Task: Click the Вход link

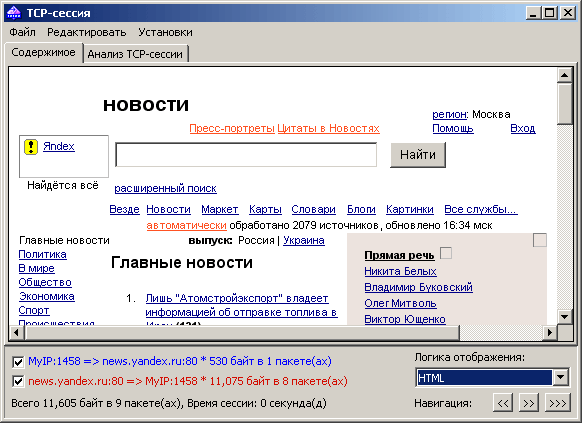Action: pyautogui.click(x=523, y=128)
